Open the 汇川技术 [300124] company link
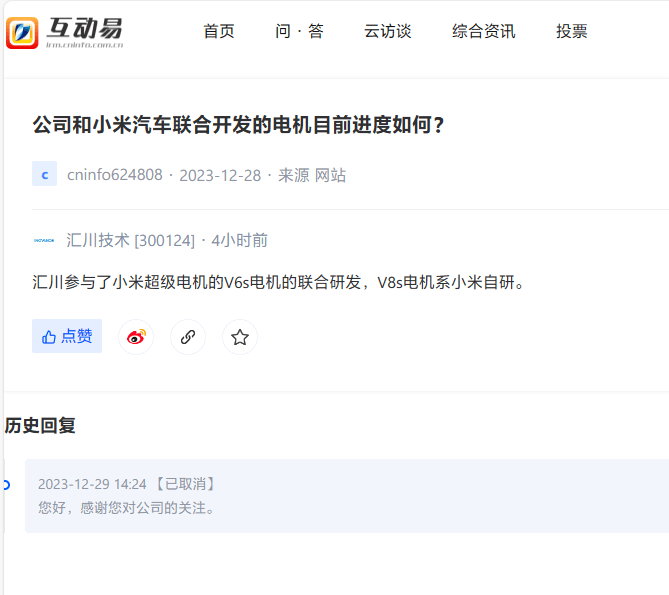The height and width of the screenshot is (595, 669). (x=131, y=241)
